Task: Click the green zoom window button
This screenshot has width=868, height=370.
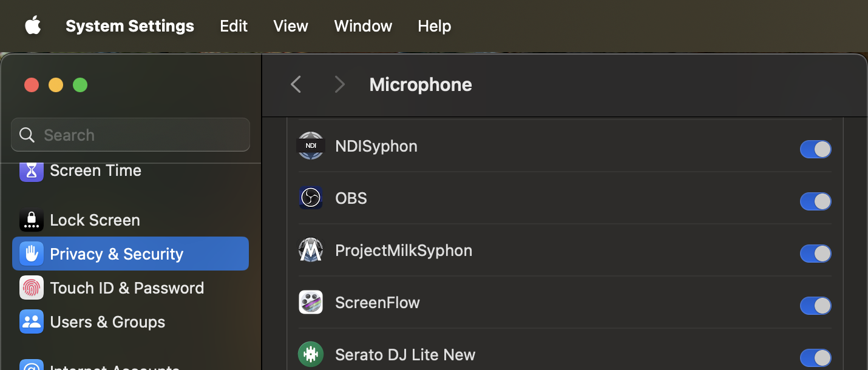Action: (x=80, y=85)
